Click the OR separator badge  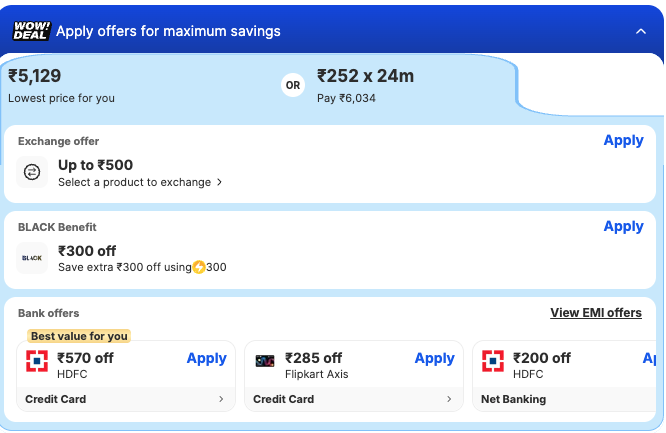coord(293,85)
